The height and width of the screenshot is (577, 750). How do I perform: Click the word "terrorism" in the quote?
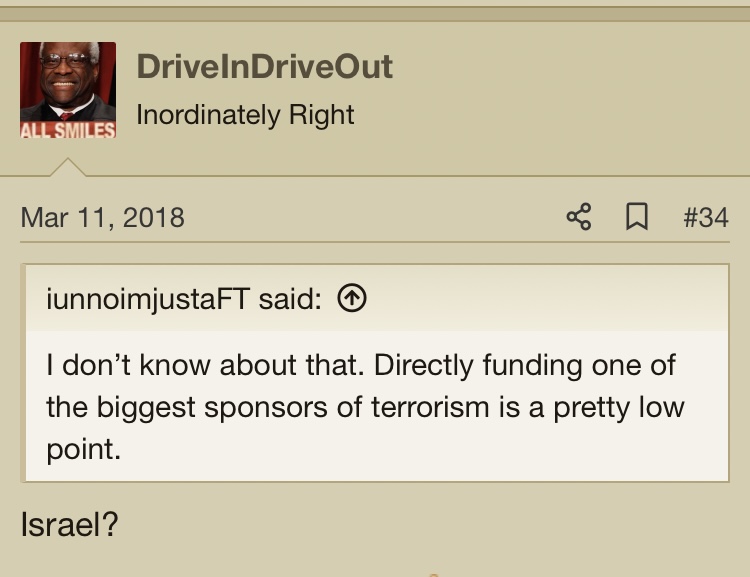pos(430,407)
